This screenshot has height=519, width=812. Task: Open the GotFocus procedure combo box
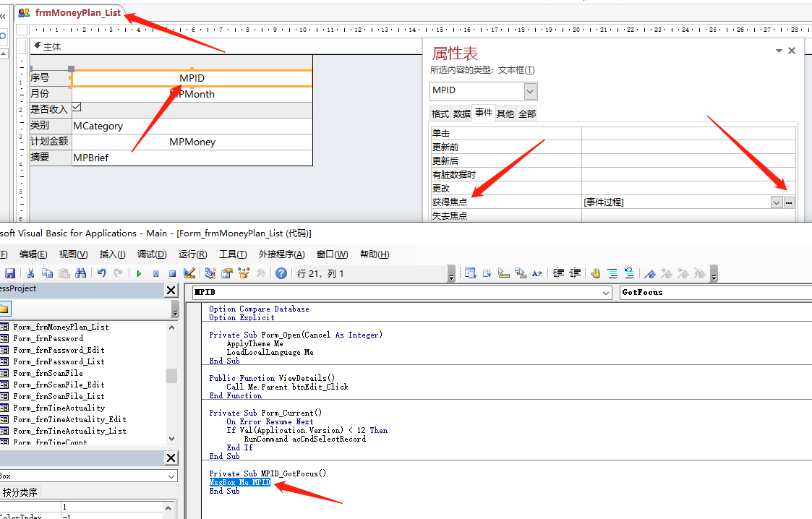coord(717,293)
